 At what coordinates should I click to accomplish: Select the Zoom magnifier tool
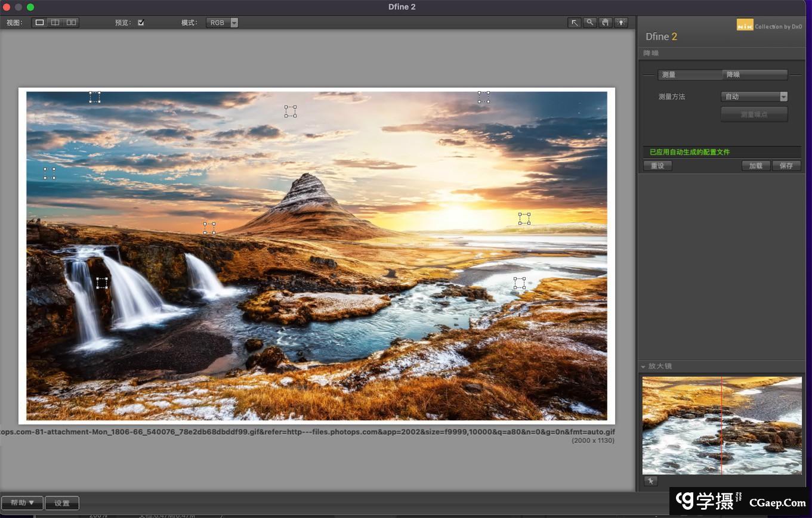coord(589,23)
